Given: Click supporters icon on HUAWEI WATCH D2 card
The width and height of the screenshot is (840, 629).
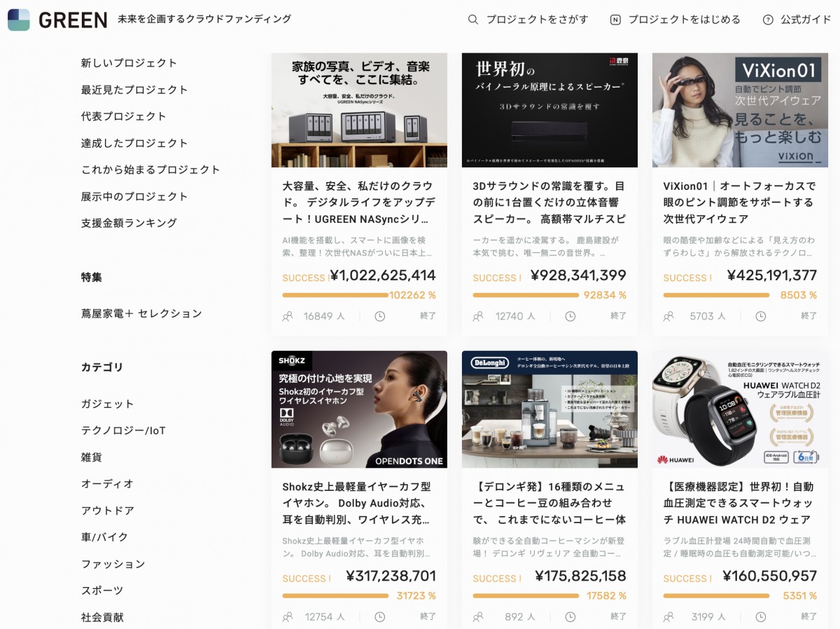Looking at the screenshot, I should [668, 617].
